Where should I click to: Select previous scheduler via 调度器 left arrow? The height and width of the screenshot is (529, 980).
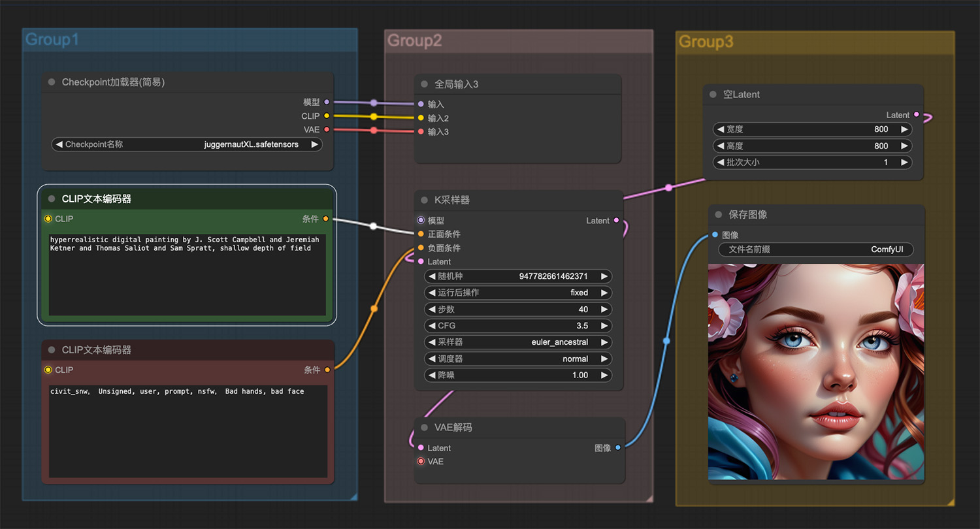click(432, 359)
